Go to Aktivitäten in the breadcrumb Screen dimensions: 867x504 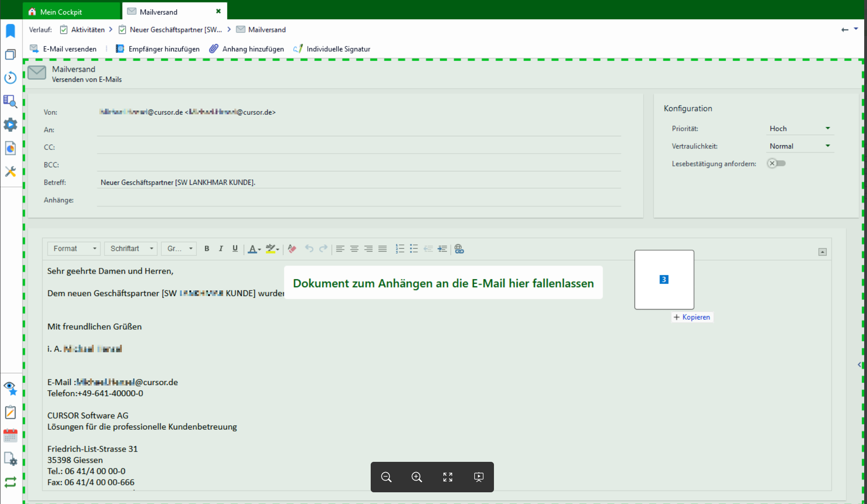[x=88, y=30]
